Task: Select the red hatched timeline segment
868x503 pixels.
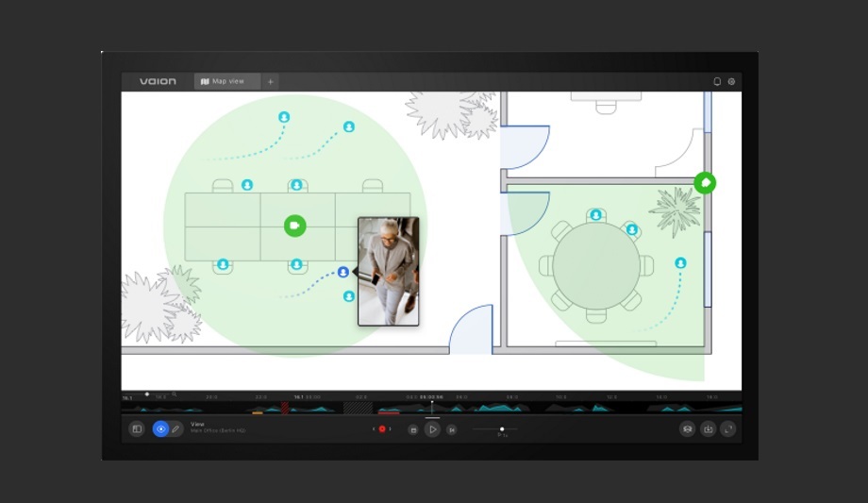Action: [285, 409]
